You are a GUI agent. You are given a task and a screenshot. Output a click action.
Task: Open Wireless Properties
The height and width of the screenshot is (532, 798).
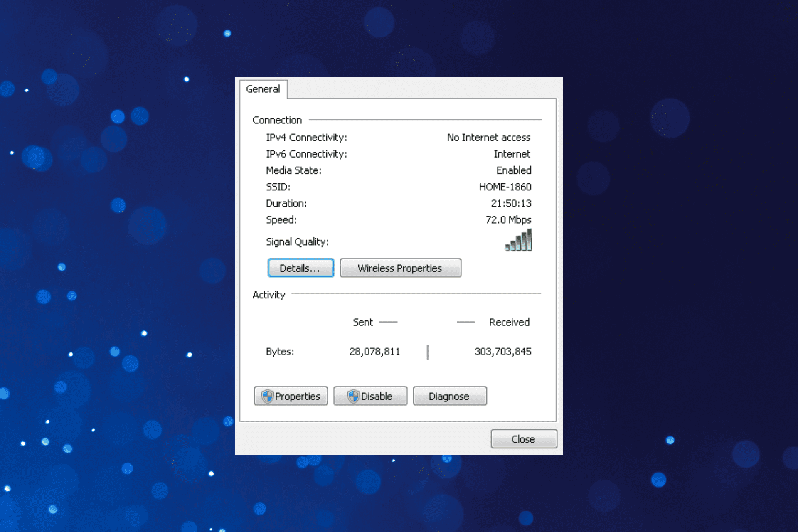click(x=400, y=268)
